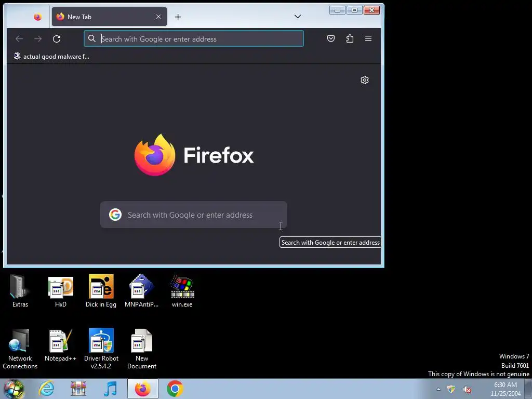
Task: Open the muted volume tray icon
Action: 467,389
